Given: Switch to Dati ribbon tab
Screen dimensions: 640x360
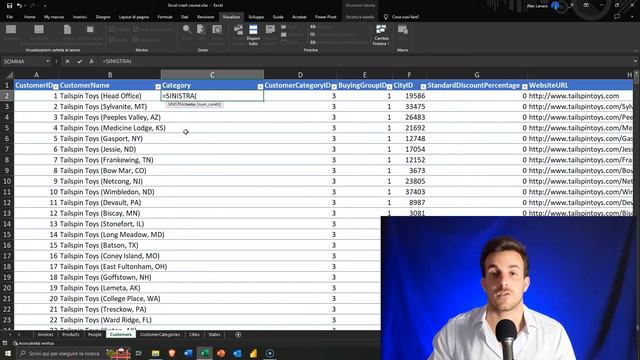Looking at the screenshot, I should pos(184,17).
